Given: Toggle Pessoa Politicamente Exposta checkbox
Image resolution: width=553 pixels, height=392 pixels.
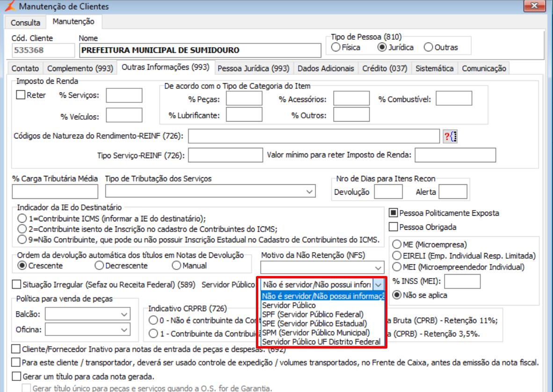Looking at the screenshot, I should (393, 213).
